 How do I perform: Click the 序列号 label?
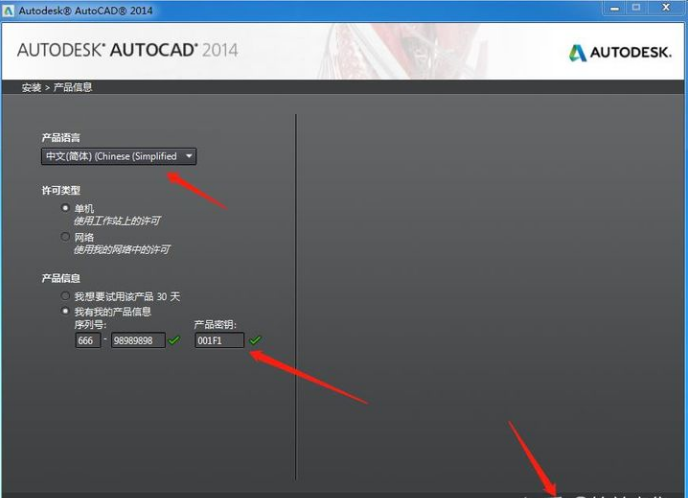(x=90, y=325)
